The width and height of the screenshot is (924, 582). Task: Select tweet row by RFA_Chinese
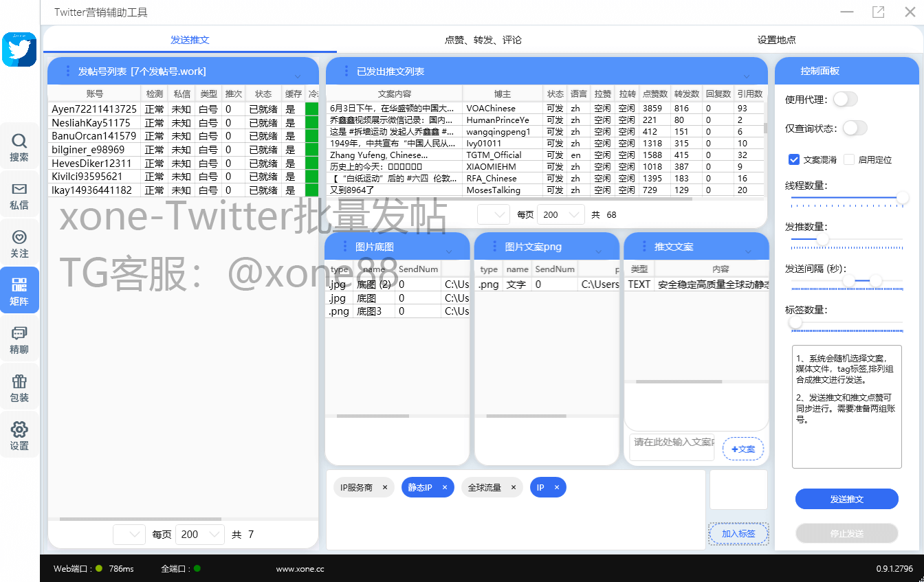coord(545,179)
